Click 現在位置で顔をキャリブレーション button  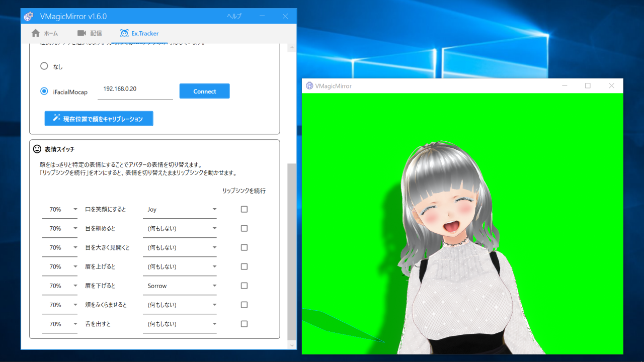click(99, 119)
